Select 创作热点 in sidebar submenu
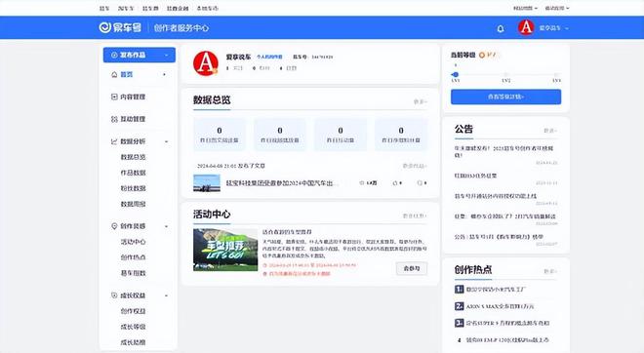Screen dimensions: 644x353 tap(133, 257)
